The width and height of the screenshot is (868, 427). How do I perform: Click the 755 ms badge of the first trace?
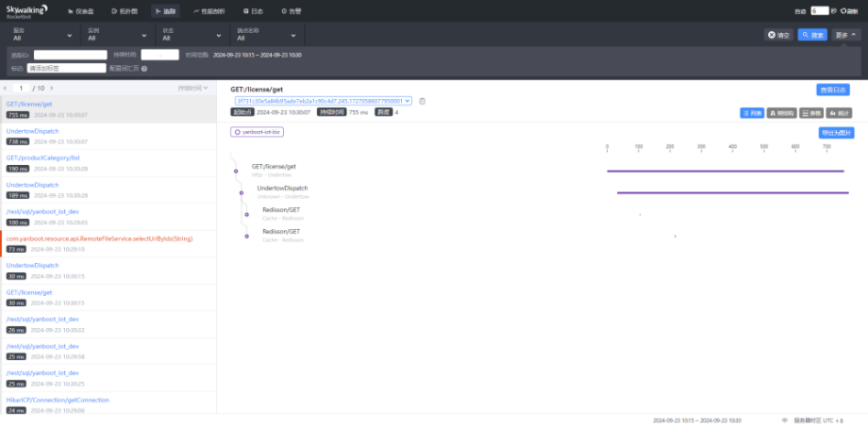tap(17, 115)
